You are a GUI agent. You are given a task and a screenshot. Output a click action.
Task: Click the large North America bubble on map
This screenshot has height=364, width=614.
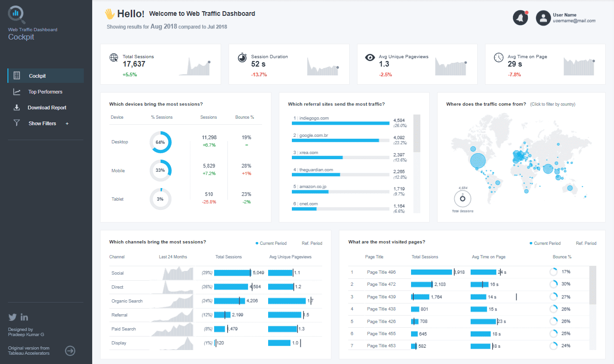(x=478, y=161)
